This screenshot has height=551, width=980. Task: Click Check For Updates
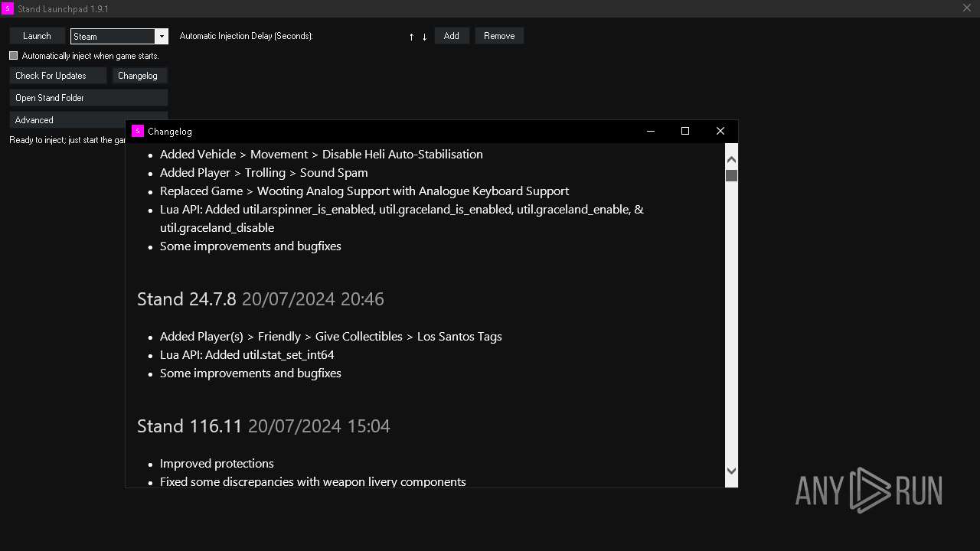58,76
